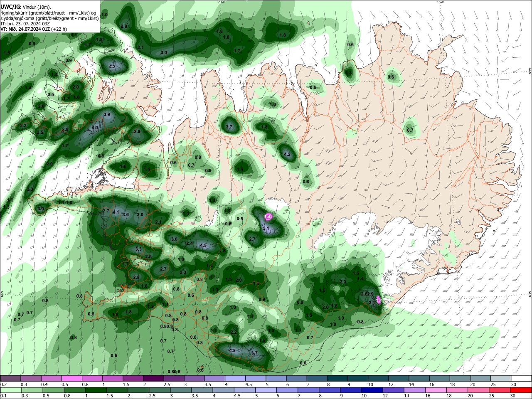Click the slate blue swatch starting at 6 in the purple-teal scale
Image resolution: width=532 pixels, height=399 pixels.
[x=297, y=378]
